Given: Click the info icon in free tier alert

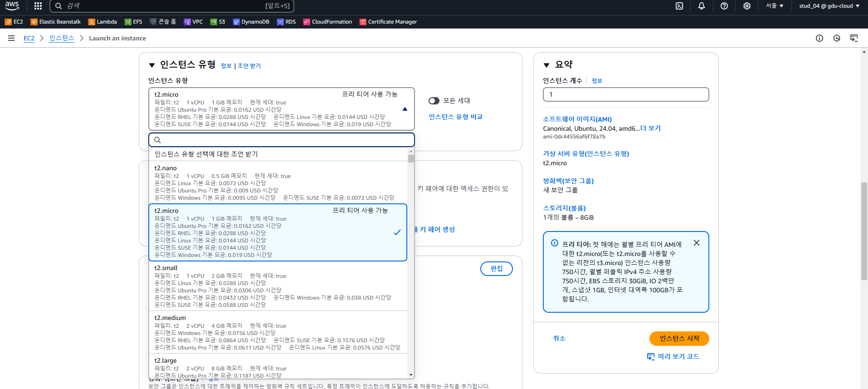Looking at the screenshot, I should pos(555,243).
